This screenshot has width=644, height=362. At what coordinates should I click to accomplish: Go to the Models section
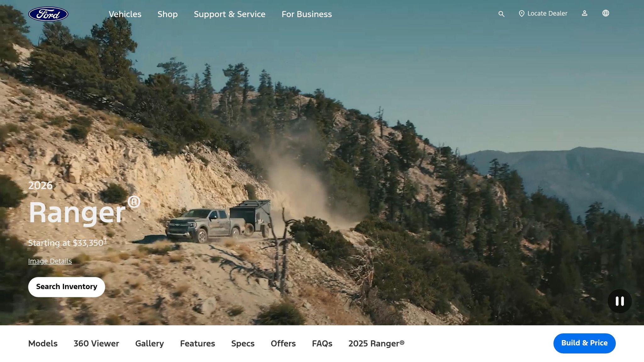coord(43,343)
